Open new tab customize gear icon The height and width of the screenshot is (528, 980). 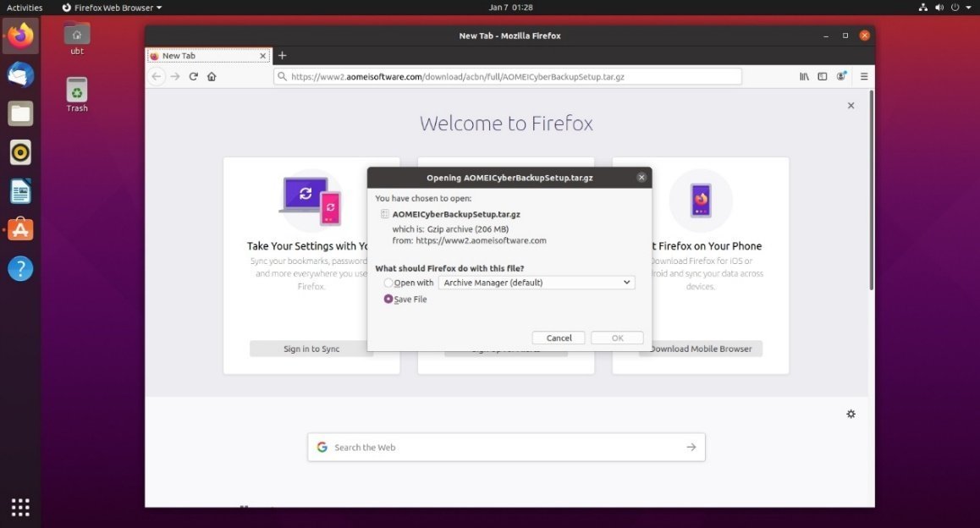pos(851,414)
